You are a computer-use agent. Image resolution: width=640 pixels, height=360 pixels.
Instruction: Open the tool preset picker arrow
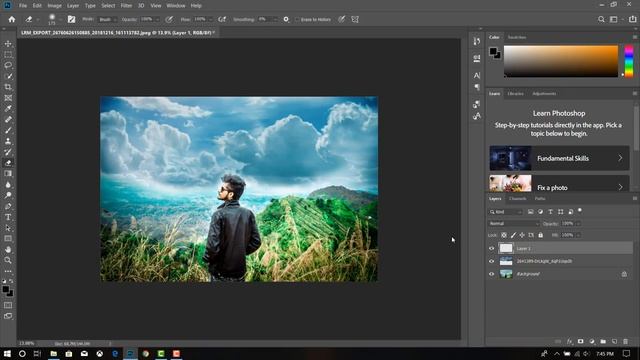click(38, 20)
